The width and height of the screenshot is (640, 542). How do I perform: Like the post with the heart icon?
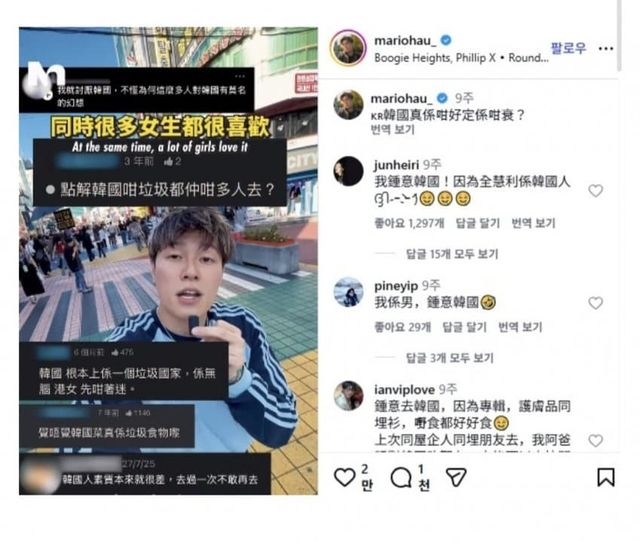pyautogui.click(x=344, y=477)
